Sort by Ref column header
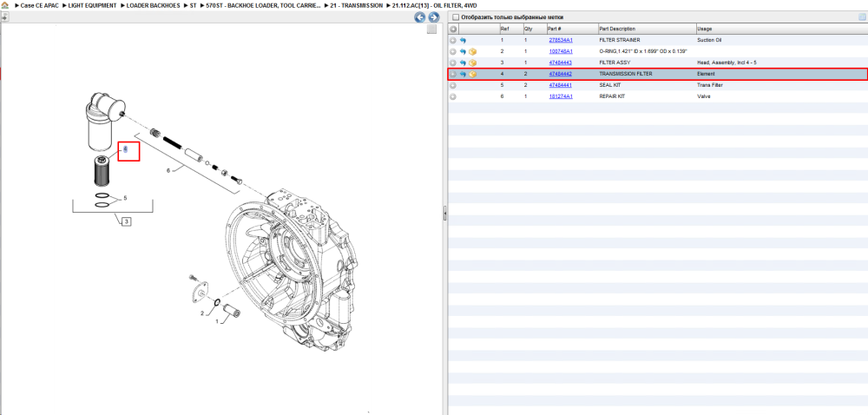This screenshot has width=868, height=415. click(x=510, y=29)
